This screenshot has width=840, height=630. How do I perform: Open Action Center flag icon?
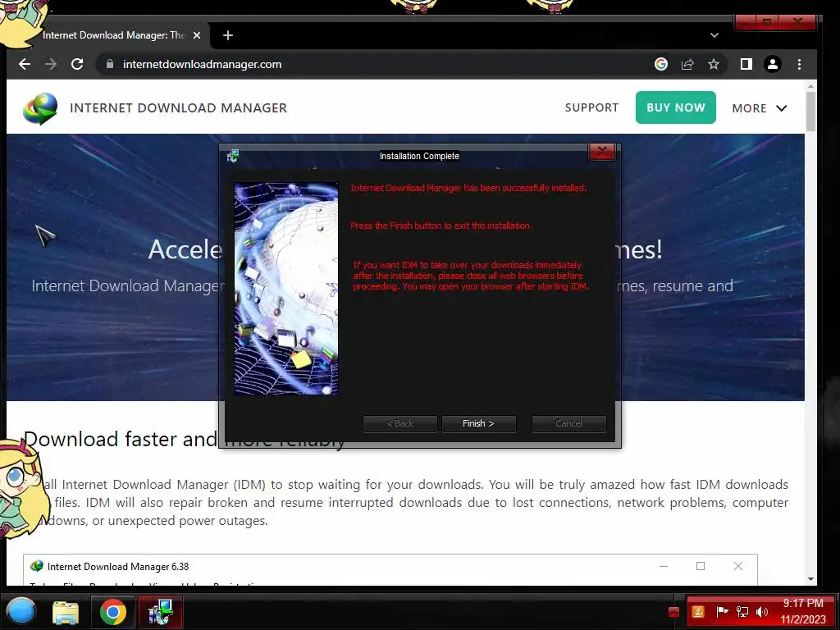click(x=722, y=612)
